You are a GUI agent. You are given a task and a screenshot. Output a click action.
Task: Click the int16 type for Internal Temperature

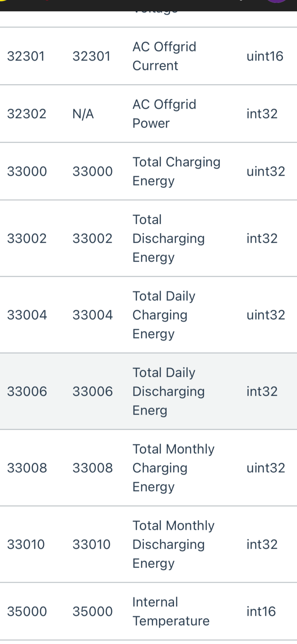[x=261, y=611]
